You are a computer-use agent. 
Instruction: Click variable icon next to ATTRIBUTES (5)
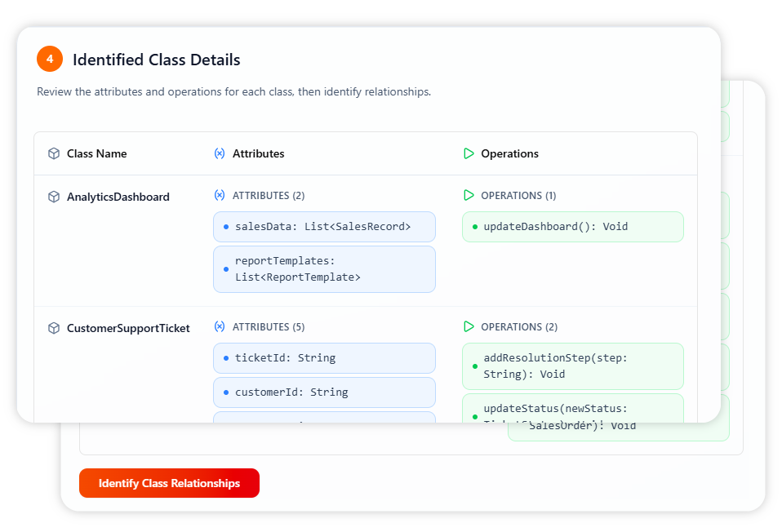coord(219,327)
